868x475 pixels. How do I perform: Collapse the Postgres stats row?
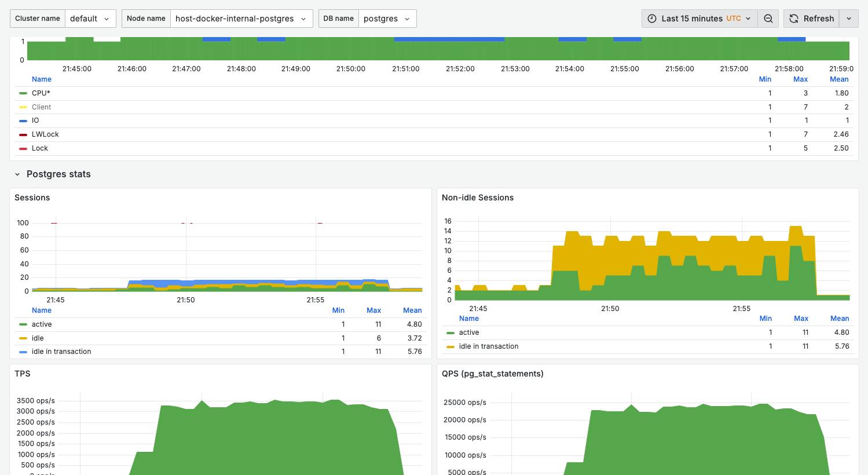pyautogui.click(x=17, y=174)
